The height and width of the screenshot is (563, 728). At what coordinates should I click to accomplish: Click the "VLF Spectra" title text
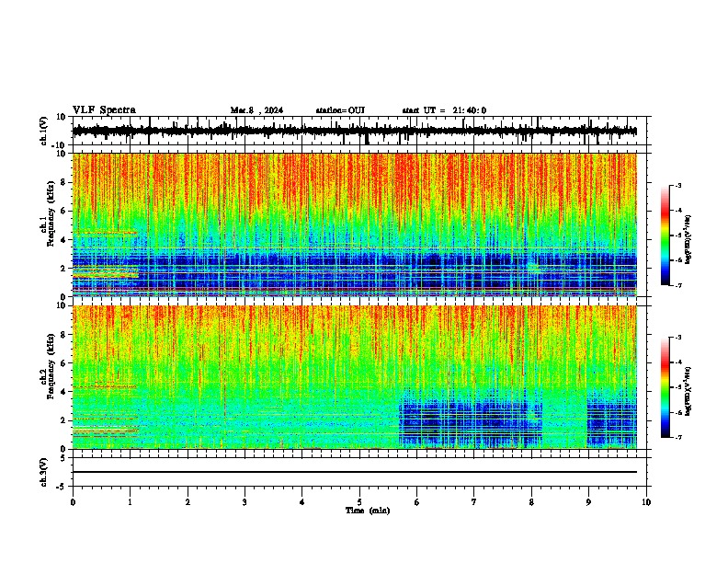(x=104, y=110)
